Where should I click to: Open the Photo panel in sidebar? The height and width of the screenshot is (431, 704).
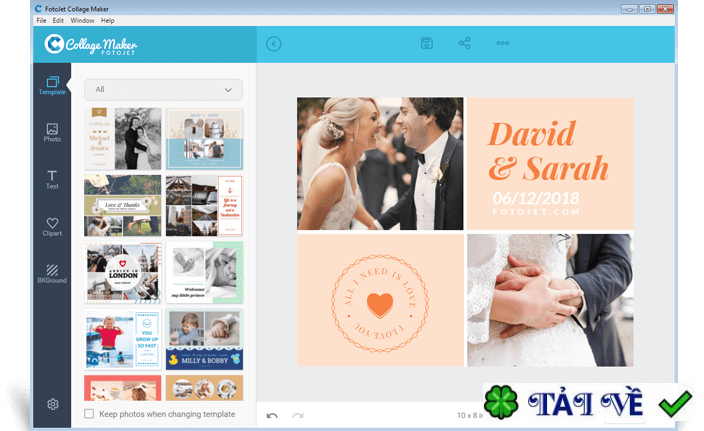click(x=52, y=132)
